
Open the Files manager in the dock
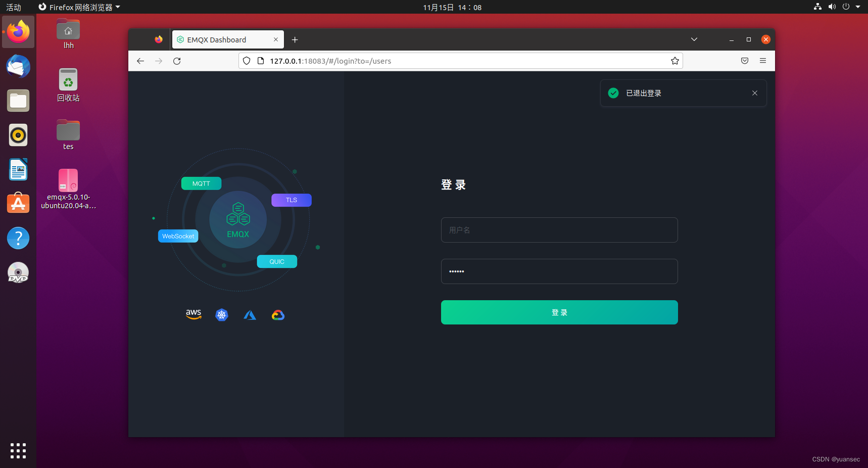pos(18,101)
